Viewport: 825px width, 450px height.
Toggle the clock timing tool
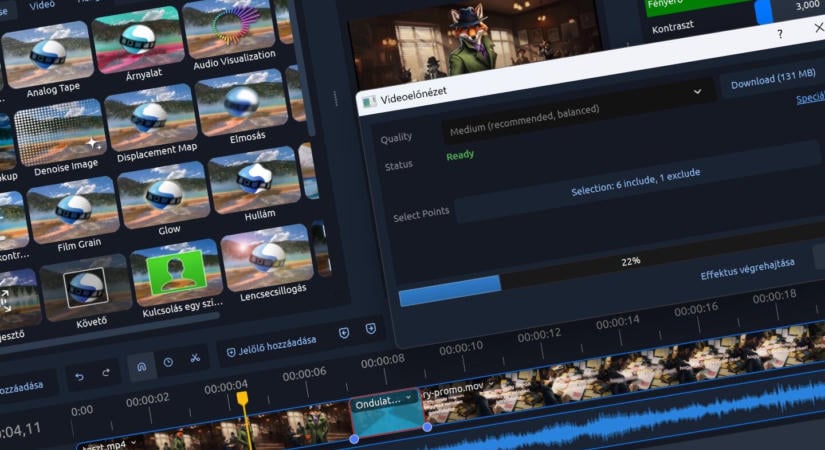click(168, 362)
